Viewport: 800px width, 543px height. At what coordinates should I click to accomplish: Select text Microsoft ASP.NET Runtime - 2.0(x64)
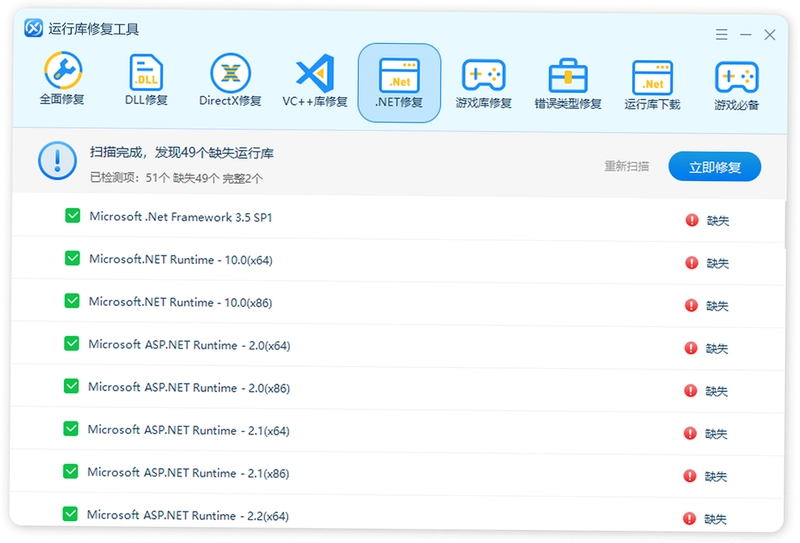[x=189, y=345]
